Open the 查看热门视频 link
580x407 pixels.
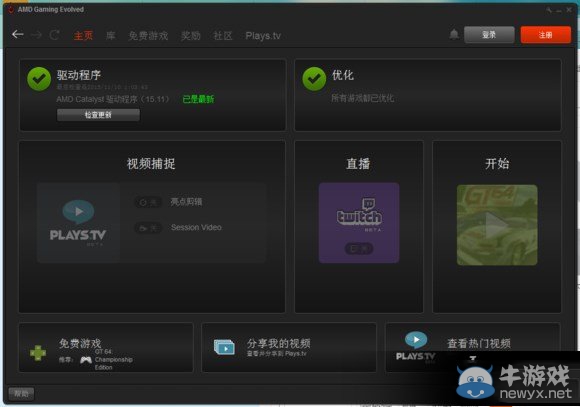click(479, 343)
